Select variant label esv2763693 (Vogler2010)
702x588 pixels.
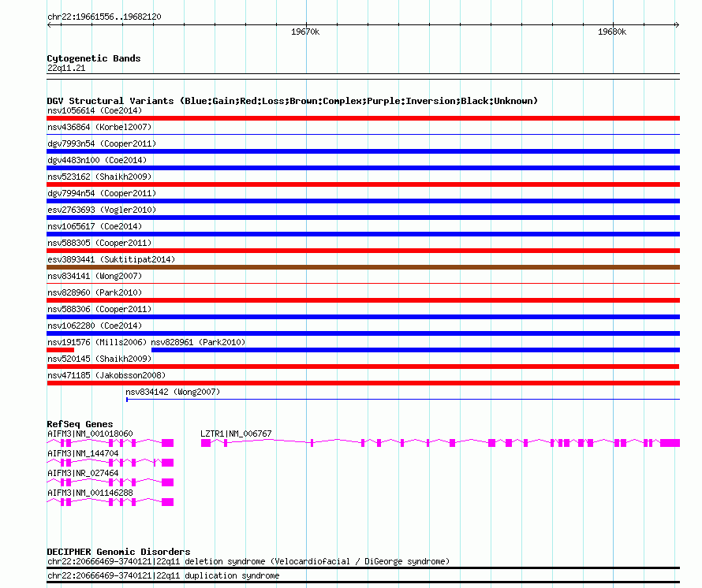click(102, 210)
